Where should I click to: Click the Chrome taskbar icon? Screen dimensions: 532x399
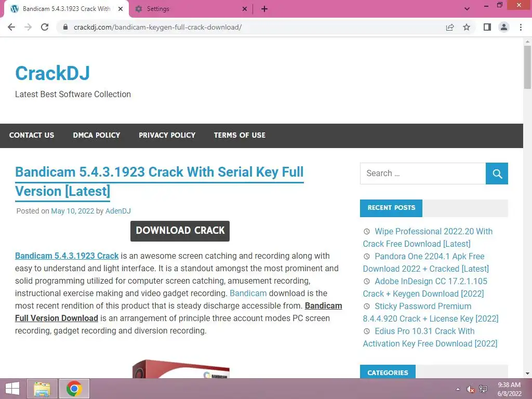[74, 389]
